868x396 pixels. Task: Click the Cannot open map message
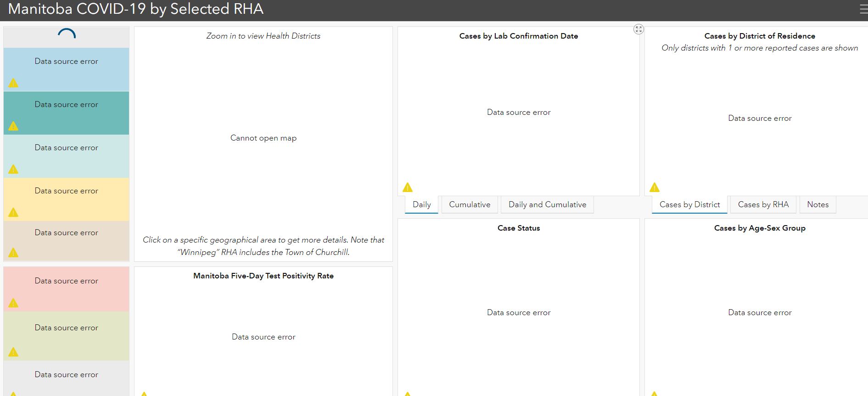pos(263,138)
